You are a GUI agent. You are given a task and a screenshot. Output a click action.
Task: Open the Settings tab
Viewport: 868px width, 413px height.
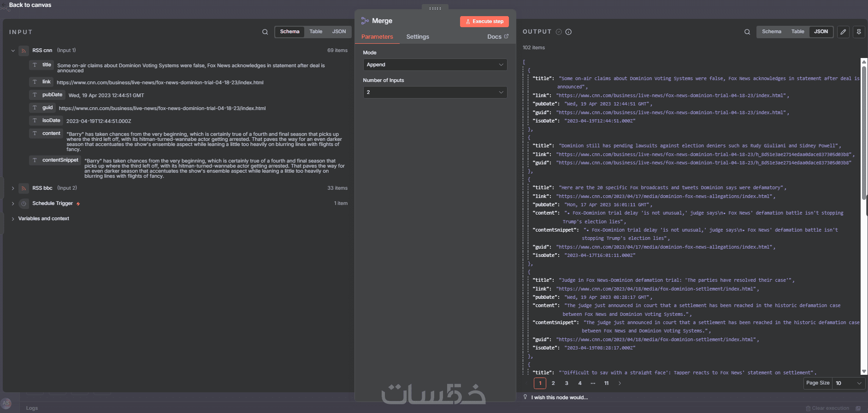(418, 37)
